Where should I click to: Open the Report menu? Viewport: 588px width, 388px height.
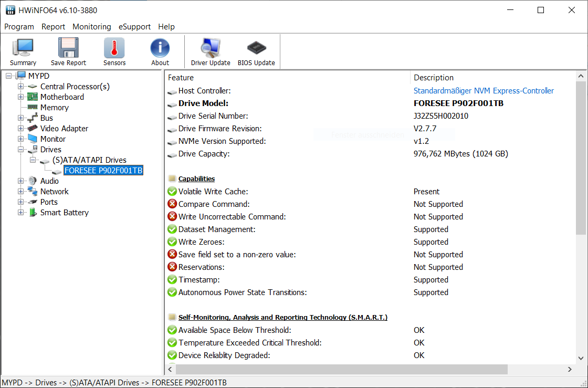pyautogui.click(x=53, y=27)
